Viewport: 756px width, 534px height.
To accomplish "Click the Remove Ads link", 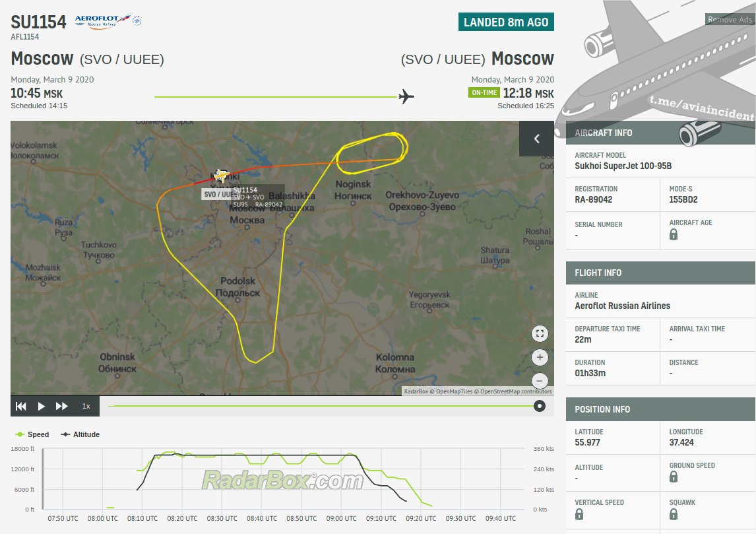I will [730, 20].
